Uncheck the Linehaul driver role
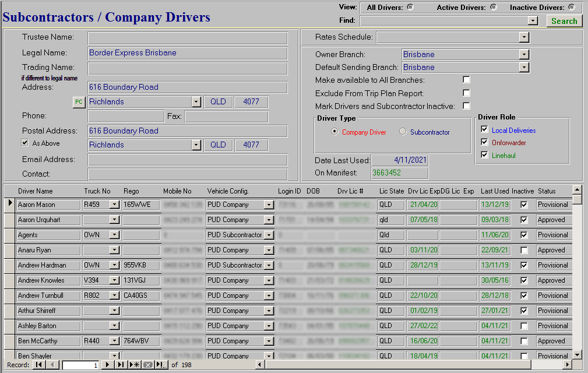Viewport: 588px width, 373px height. [x=484, y=155]
